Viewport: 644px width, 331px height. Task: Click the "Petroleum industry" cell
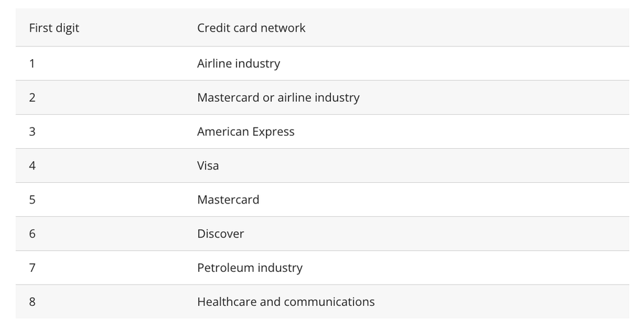[249, 268]
